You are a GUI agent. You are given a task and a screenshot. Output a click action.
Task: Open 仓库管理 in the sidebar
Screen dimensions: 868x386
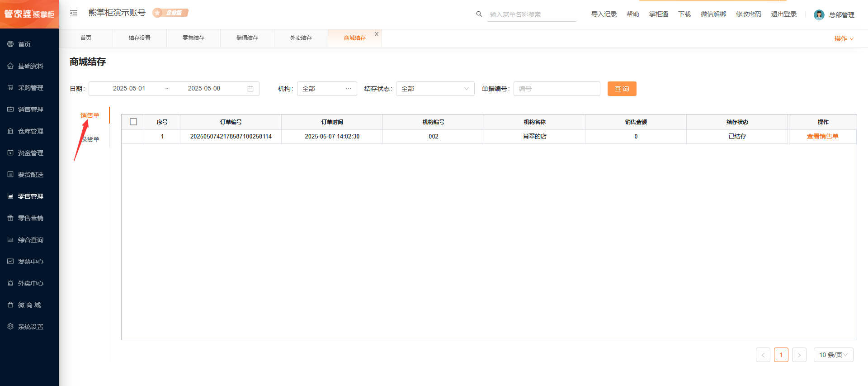click(30, 131)
